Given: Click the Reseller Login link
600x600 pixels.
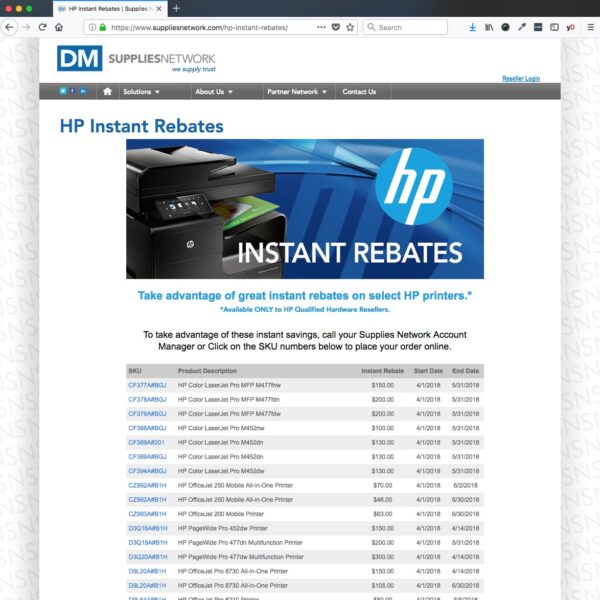Looking at the screenshot, I should (x=520, y=78).
